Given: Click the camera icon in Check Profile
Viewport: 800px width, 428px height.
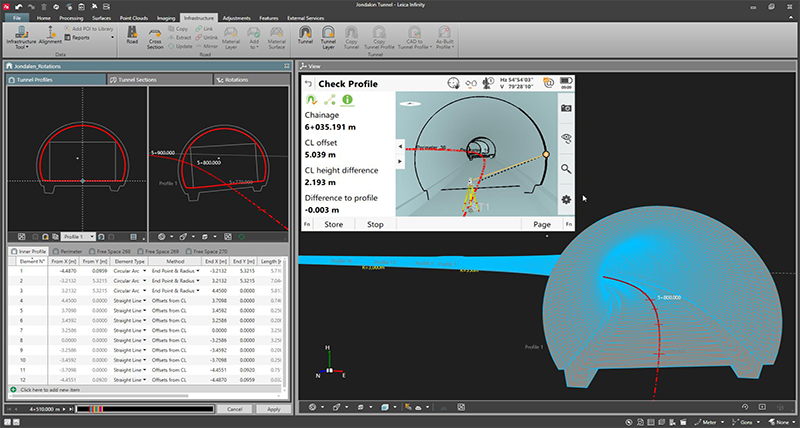Looking at the screenshot, I should point(566,107).
